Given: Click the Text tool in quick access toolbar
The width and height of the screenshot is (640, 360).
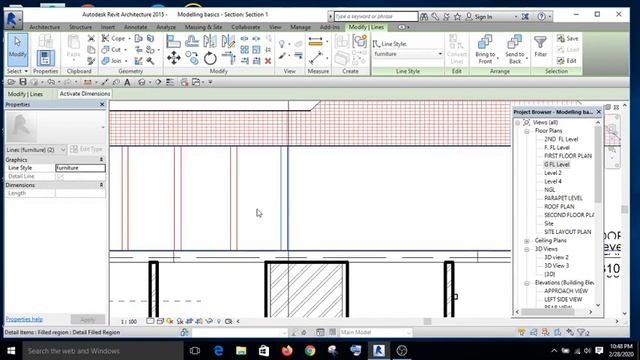Looking at the screenshot, I should click(127, 82).
